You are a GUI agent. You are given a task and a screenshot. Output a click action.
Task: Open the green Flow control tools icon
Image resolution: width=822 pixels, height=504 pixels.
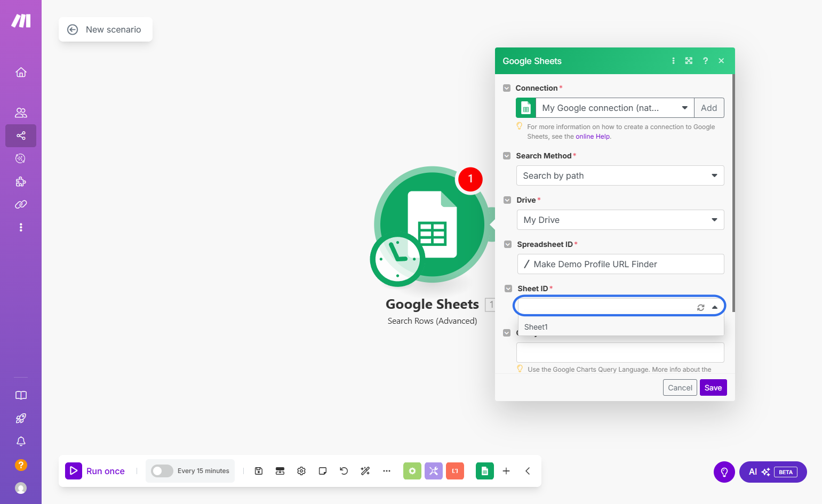point(412,471)
